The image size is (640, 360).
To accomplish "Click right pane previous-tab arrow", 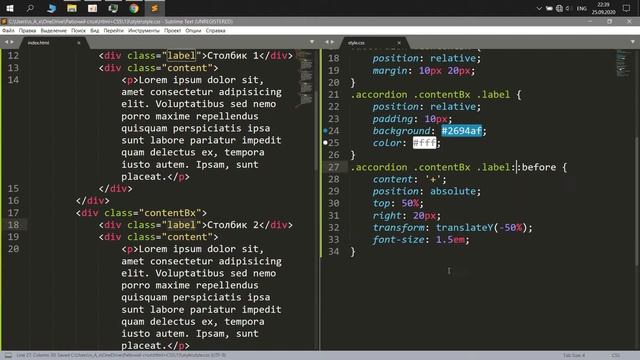I will coord(327,42).
